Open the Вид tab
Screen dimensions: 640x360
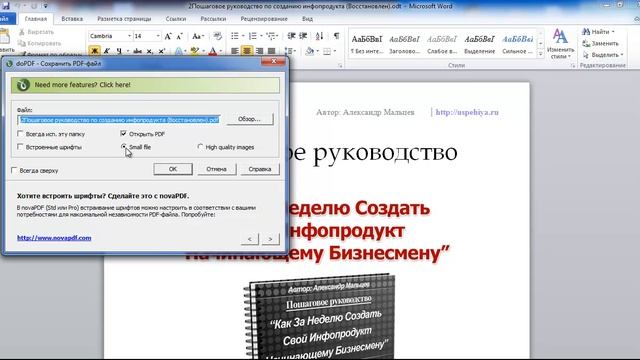click(x=307, y=19)
